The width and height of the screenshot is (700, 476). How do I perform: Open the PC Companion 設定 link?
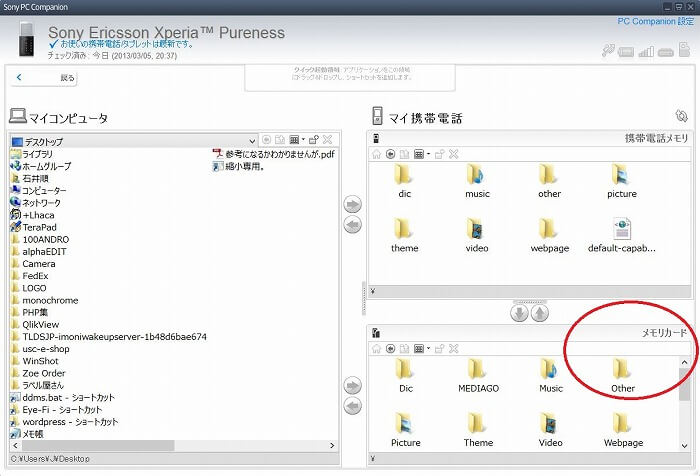tap(654, 20)
